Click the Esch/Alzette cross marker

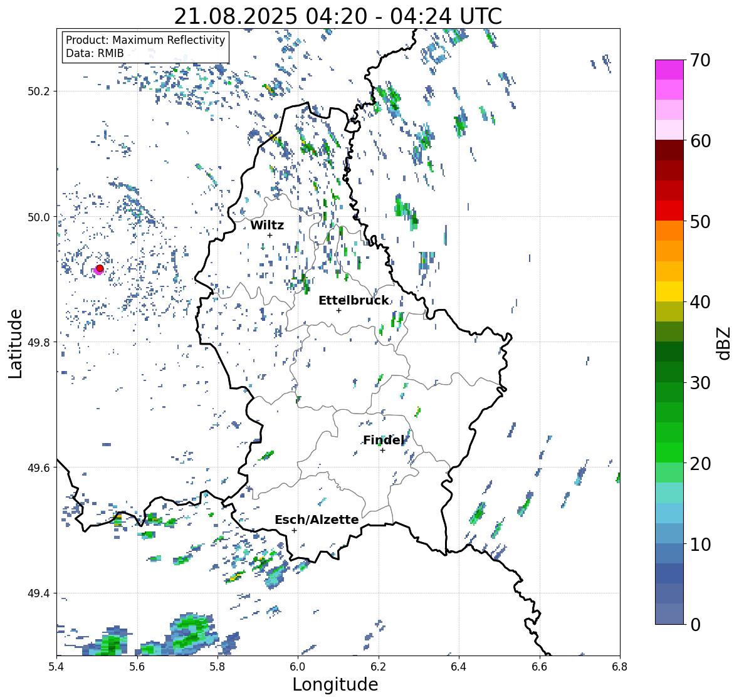click(x=294, y=530)
